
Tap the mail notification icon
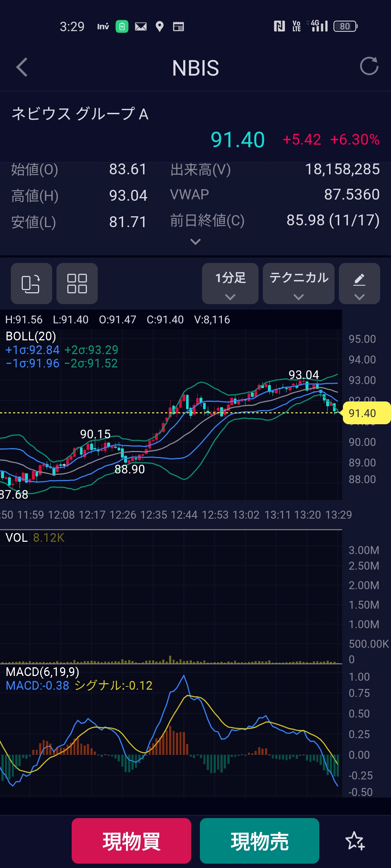pos(141,26)
